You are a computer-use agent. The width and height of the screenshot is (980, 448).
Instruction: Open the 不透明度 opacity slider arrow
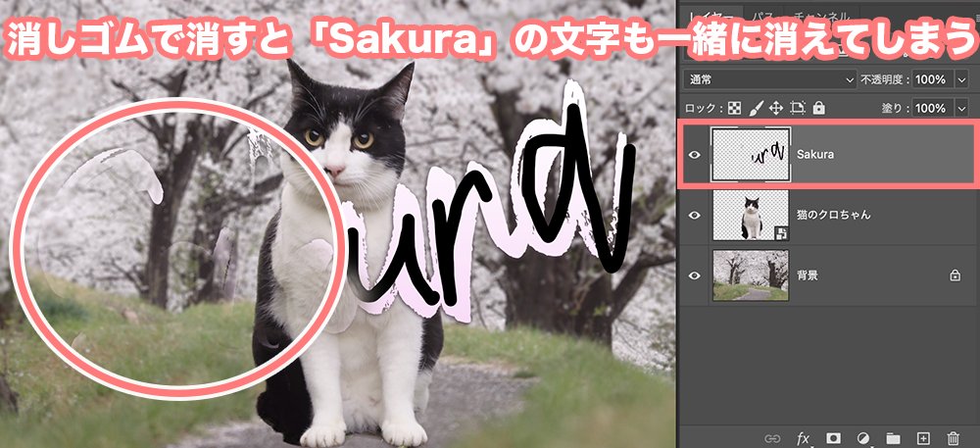[x=961, y=79]
